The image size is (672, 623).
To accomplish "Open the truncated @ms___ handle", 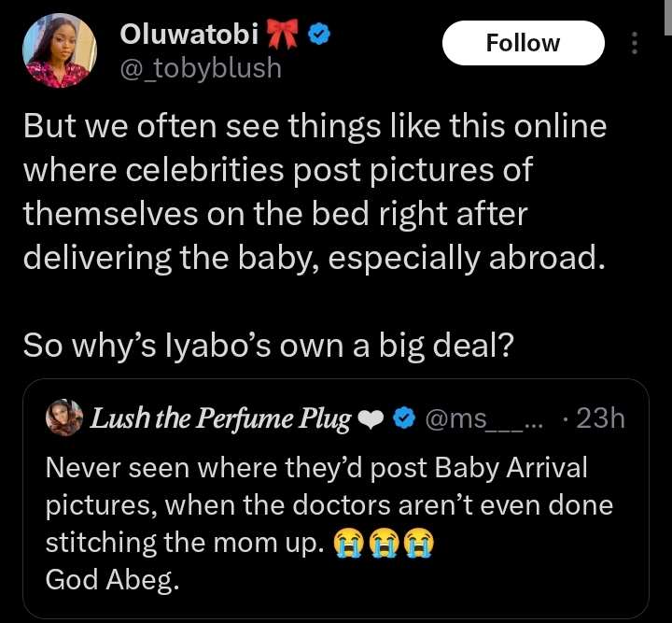I will [481, 419].
